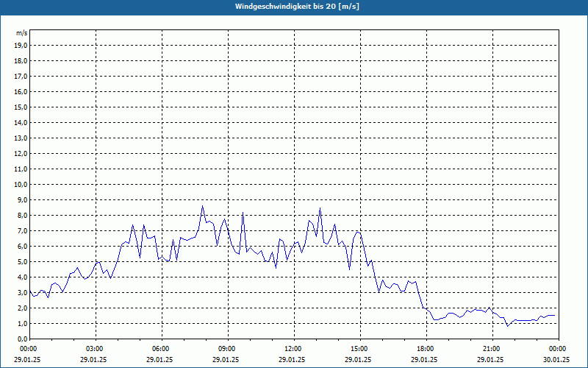Pick the 7,0 y-axis label

pyautogui.click(x=22, y=230)
